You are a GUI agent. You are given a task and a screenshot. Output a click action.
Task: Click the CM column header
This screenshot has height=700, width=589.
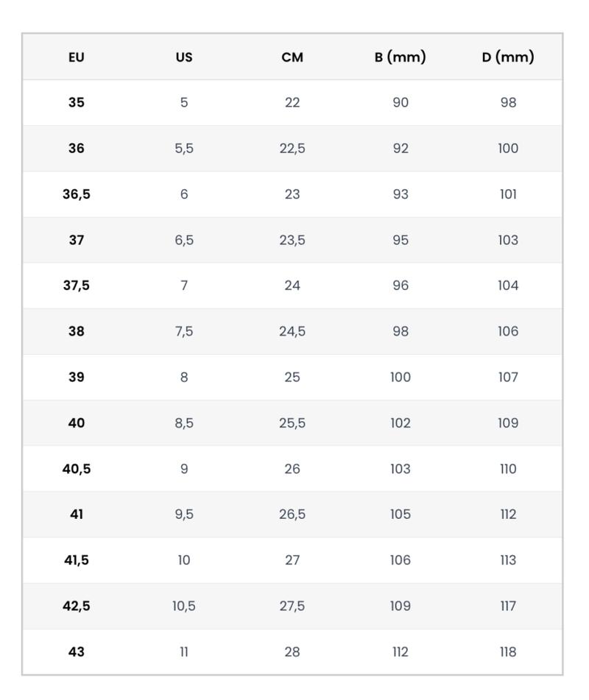click(292, 57)
